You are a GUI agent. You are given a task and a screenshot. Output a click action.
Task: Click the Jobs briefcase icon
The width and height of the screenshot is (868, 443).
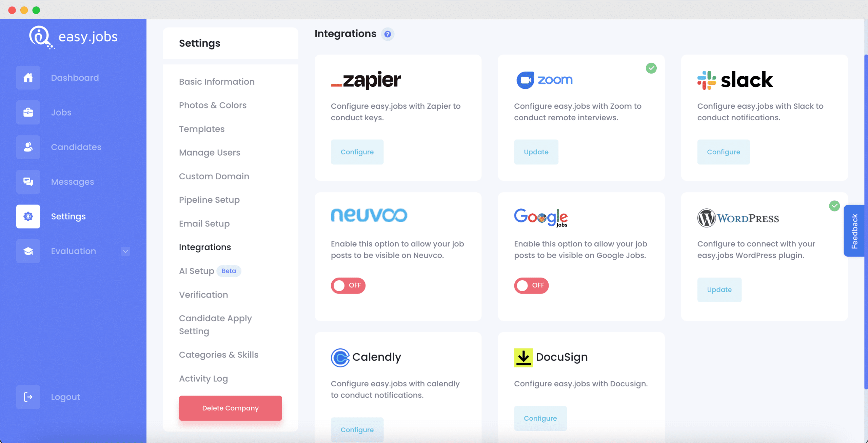pyautogui.click(x=28, y=112)
